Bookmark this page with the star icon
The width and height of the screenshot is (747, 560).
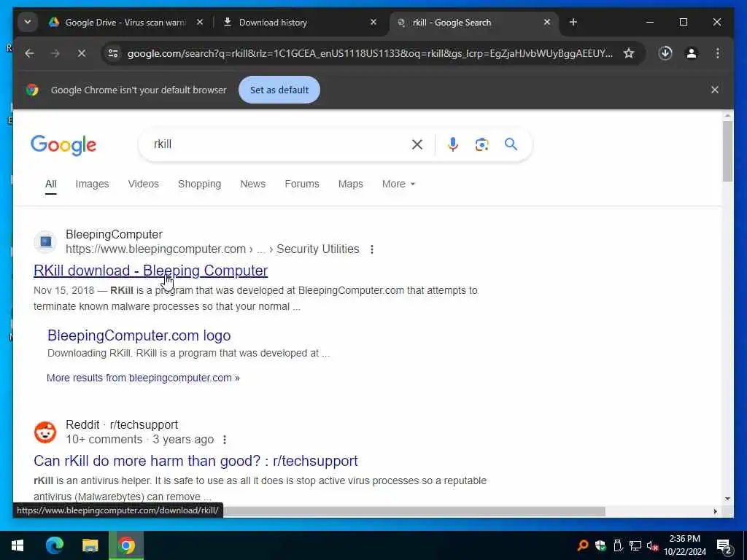pyautogui.click(x=629, y=53)
